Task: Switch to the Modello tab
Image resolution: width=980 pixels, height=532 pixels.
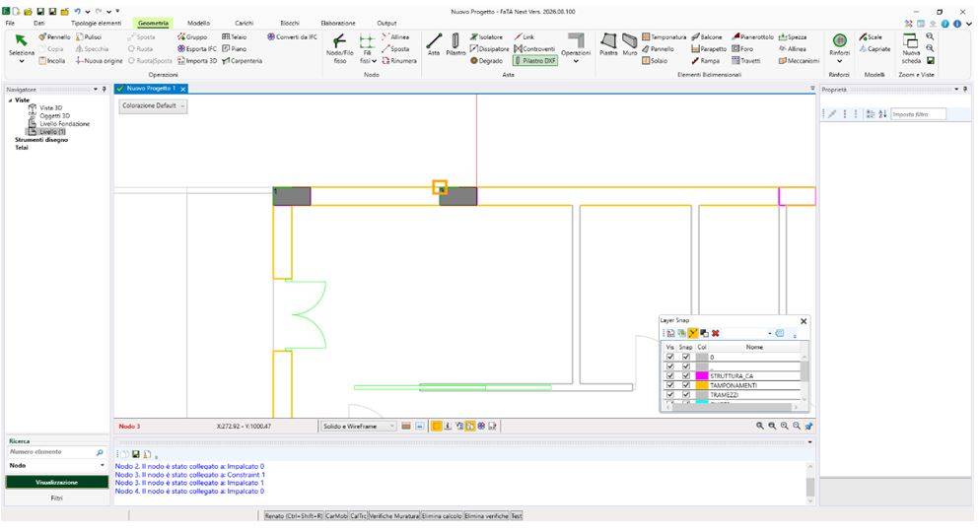Action: pyautogui.click(x=199, y=23)
